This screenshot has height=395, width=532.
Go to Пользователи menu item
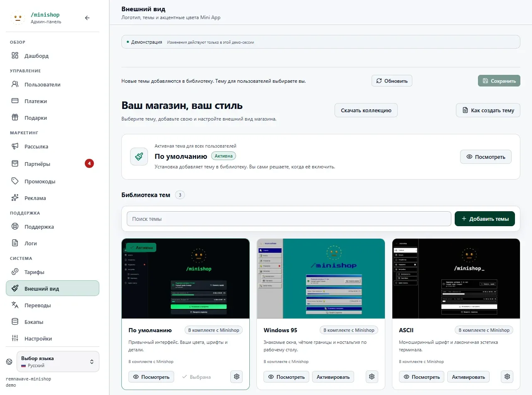pyautogui.click(x=52, y=84)
